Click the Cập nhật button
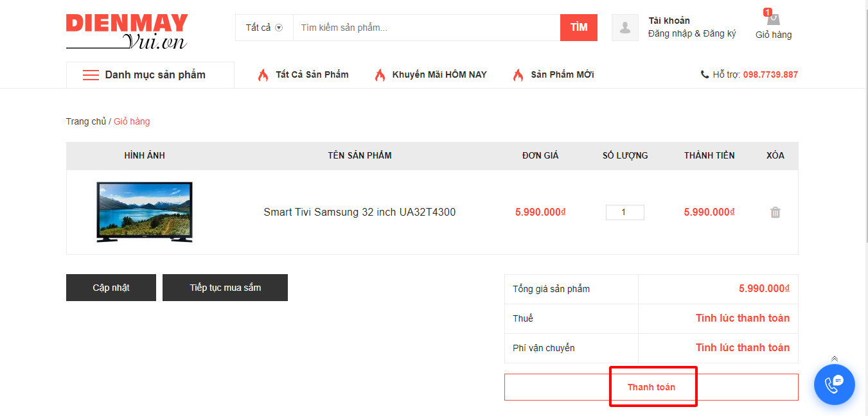The width and height of the screenshot is (868, 416). (x=111, y=288)
